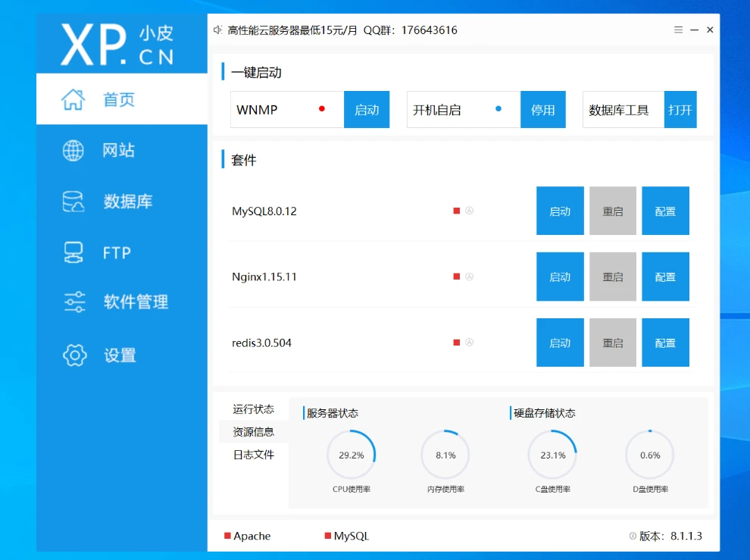Click the 网站 globe icon
The image size is (750, 560).
pos(73,150)
